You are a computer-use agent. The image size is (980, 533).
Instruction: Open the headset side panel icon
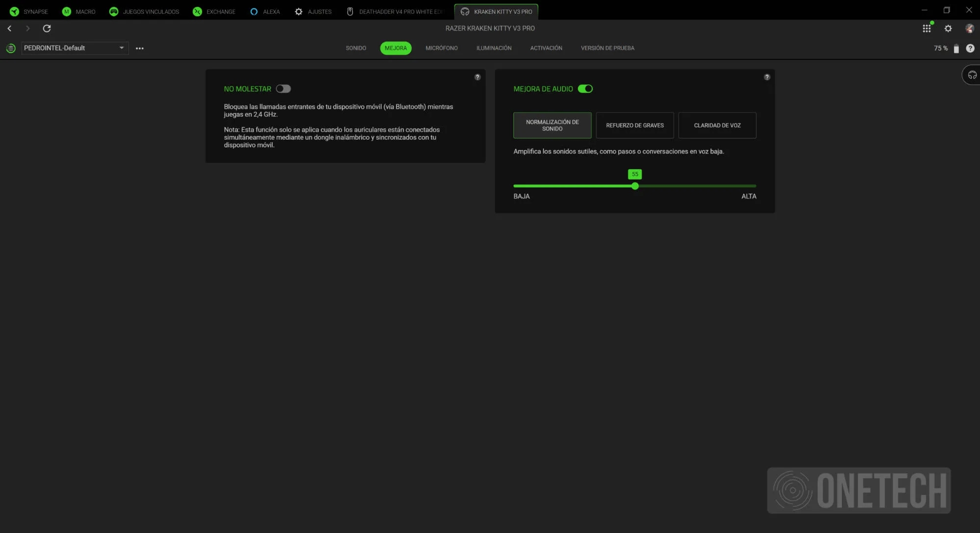point(972,75)
